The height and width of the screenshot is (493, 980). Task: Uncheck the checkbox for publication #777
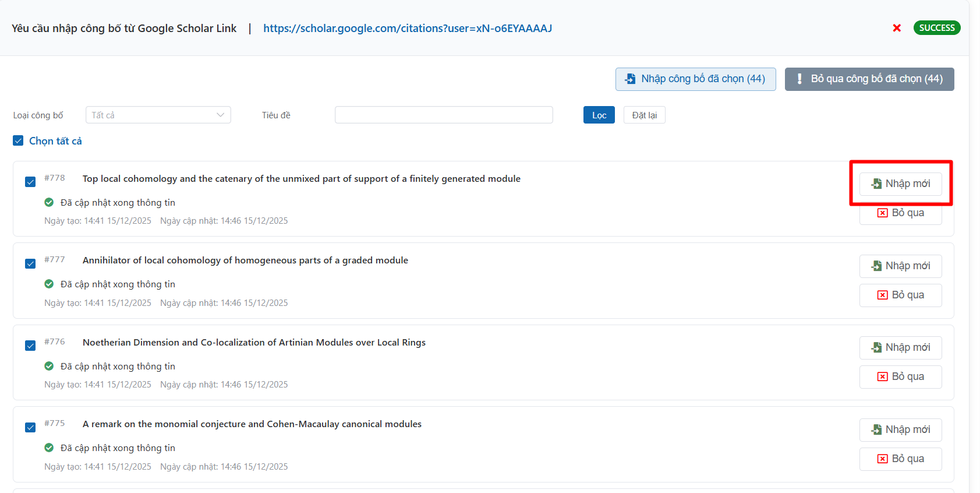coord(30,263)
